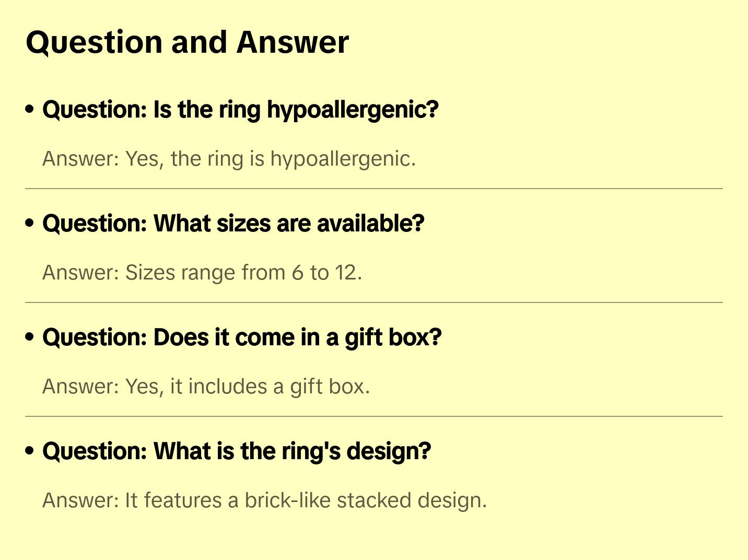748x560 pixels.
Task: Click the answer about brick-like stacked design
Action: 264,500
